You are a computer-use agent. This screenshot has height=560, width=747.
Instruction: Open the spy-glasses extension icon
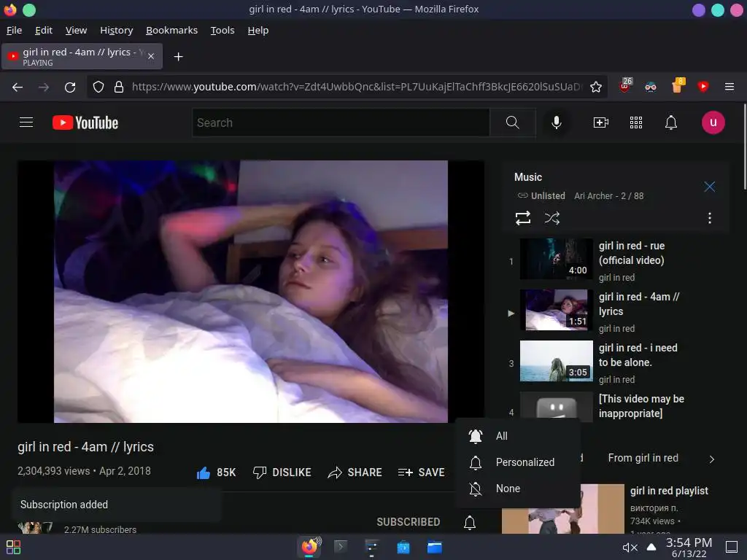point(650,87)
